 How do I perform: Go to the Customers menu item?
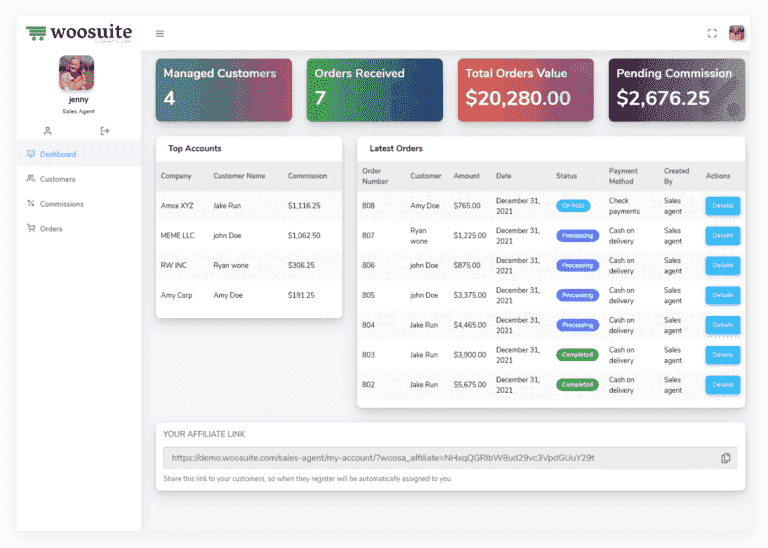coord(78,179)
